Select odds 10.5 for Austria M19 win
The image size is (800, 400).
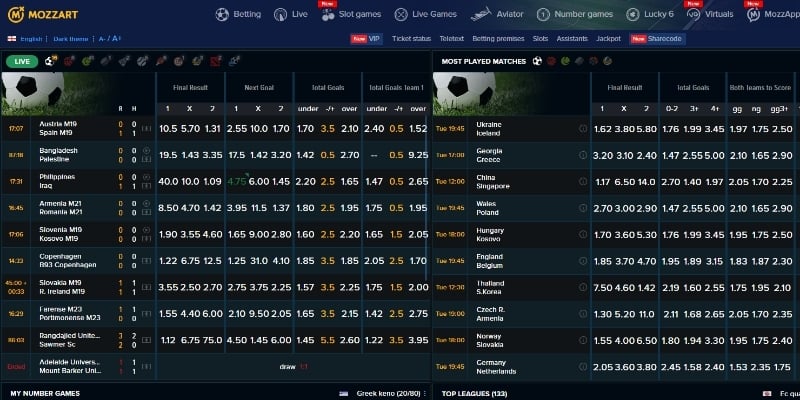(x=168, y=129)
